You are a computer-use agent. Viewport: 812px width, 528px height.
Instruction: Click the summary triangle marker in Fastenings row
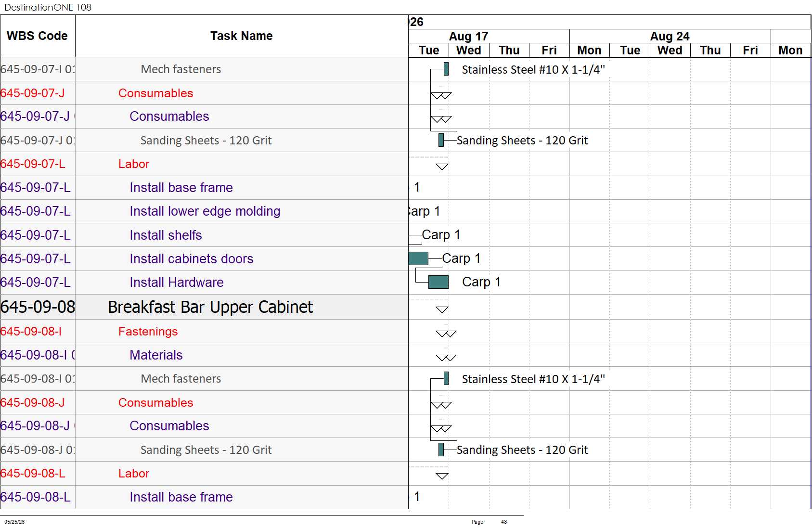click(x=446, y=334)
